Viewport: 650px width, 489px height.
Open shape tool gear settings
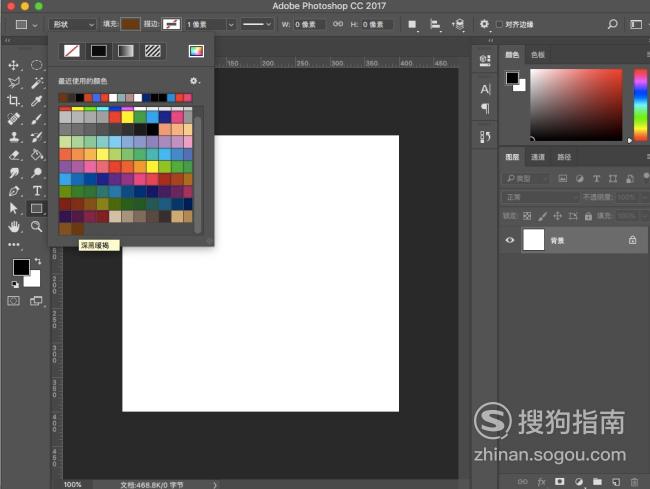pos(484,24)
